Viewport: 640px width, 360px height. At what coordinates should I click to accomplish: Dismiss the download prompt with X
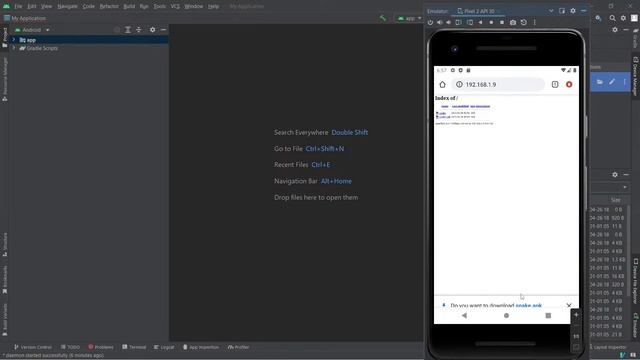point(569,305)
